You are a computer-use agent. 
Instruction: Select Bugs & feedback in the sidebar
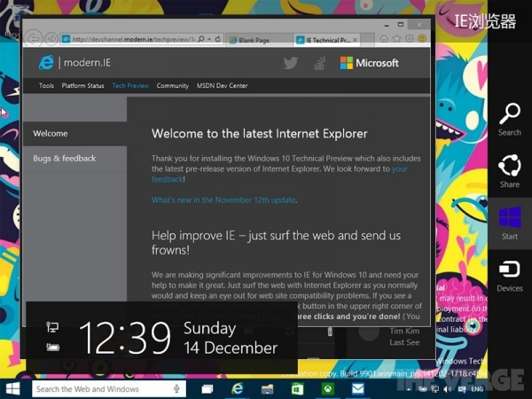[x=74, y=159]
